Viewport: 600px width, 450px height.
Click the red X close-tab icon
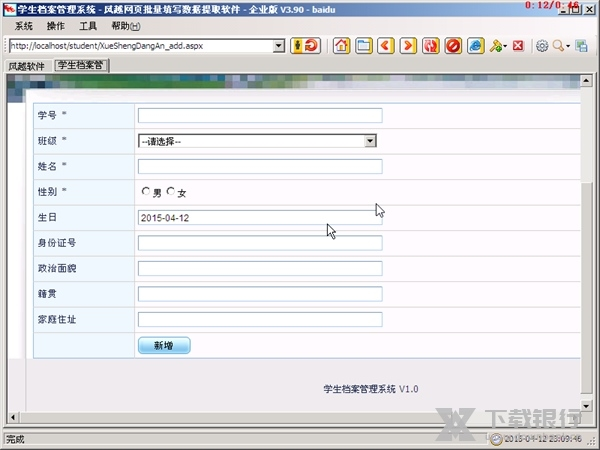point(518,46)
